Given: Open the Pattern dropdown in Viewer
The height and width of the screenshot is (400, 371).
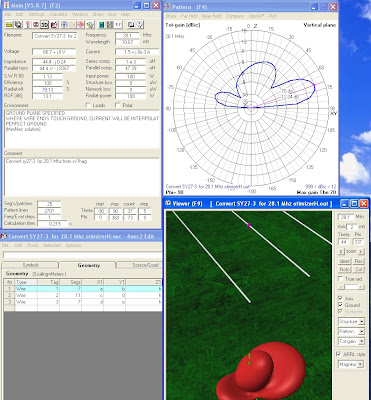Looking at the screenshot, I should (x=351, y=331).
